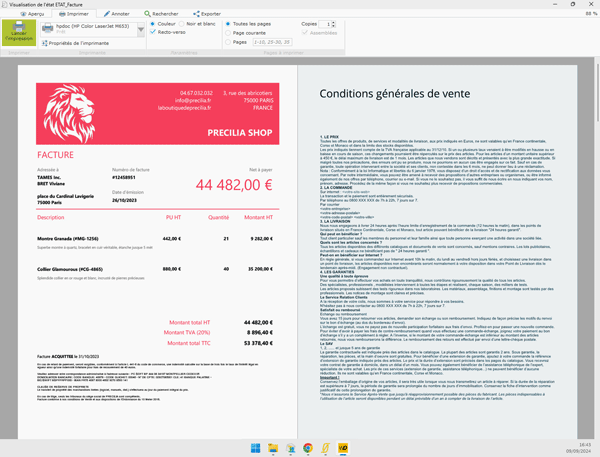The image size is (600, 457).
Task: Select the Couleur radio option
Action: click(153, 22)
